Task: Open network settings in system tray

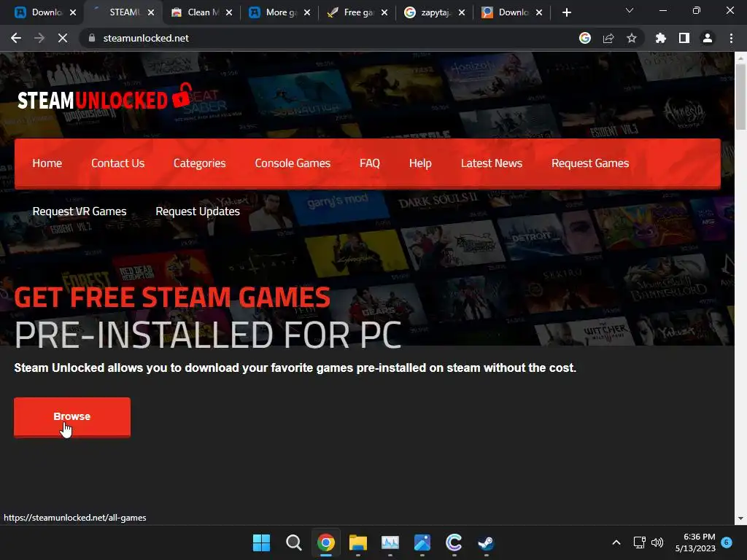Action: tap(639, 542)
